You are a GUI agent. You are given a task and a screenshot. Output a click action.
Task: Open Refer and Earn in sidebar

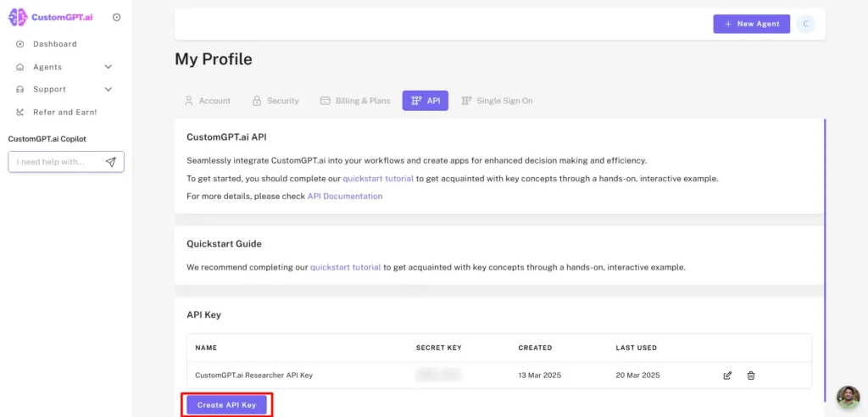(x=64, y=112)
